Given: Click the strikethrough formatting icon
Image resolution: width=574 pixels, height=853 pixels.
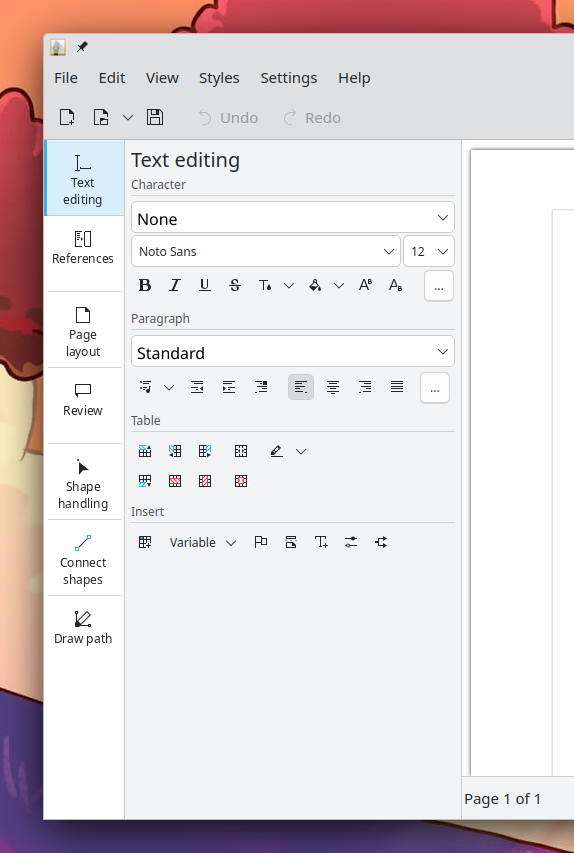Looking at the screenshot, I should (234, 285).
